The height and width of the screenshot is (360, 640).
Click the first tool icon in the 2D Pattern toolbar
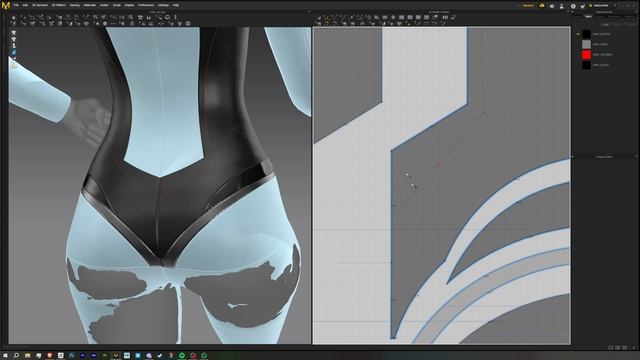coord(320,18)
